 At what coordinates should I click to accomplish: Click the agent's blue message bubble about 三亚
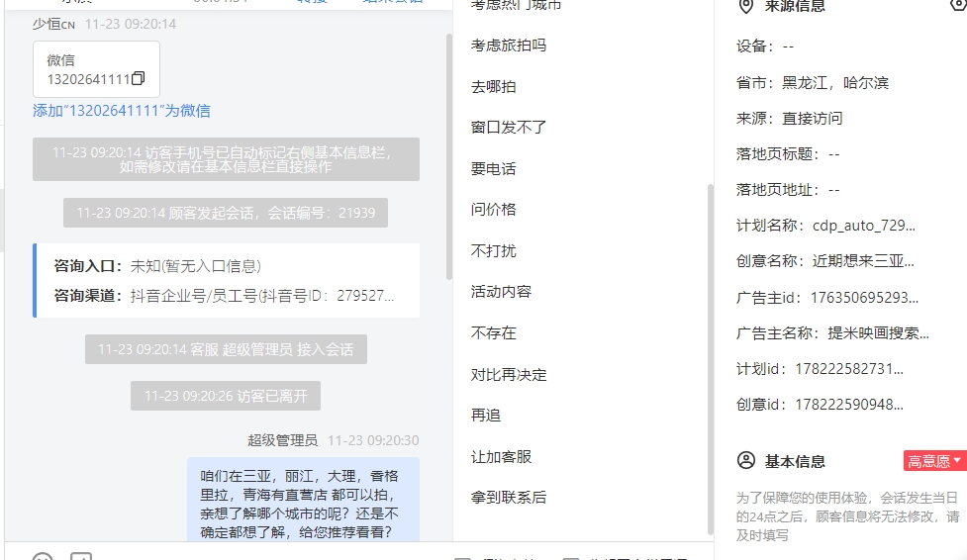point(304,501)
